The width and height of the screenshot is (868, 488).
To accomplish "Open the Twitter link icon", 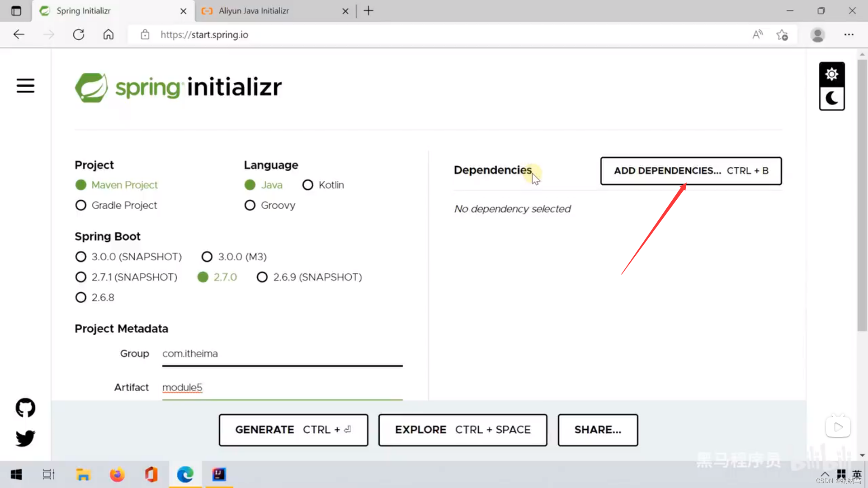I will (x=25, y=438).
